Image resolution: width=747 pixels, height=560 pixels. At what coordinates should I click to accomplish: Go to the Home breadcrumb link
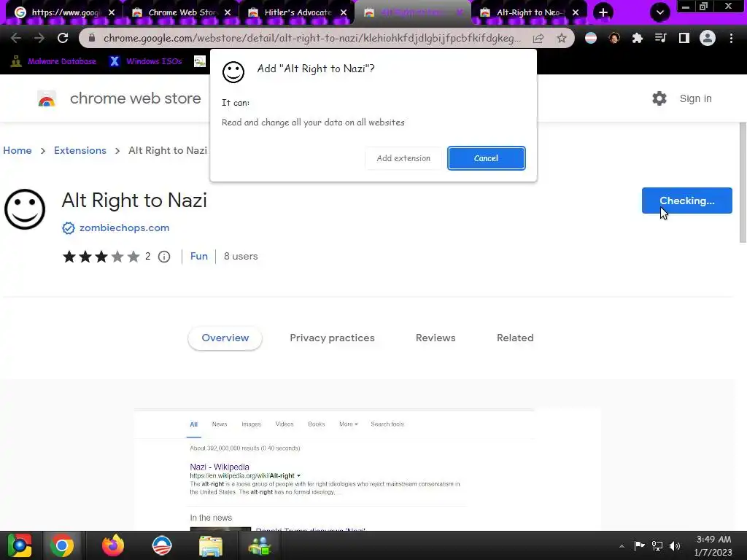[18, 150]
